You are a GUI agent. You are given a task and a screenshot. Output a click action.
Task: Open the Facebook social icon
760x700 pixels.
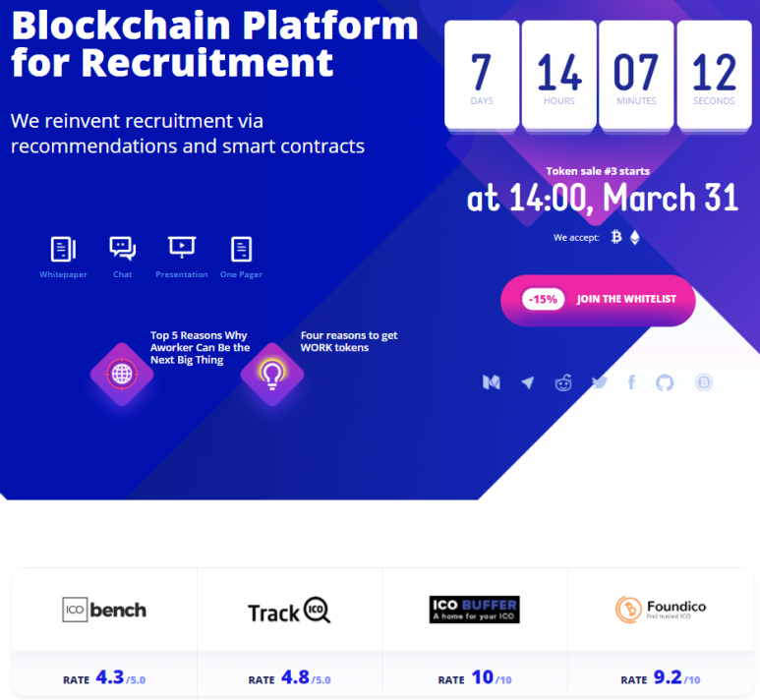point(631,382)
